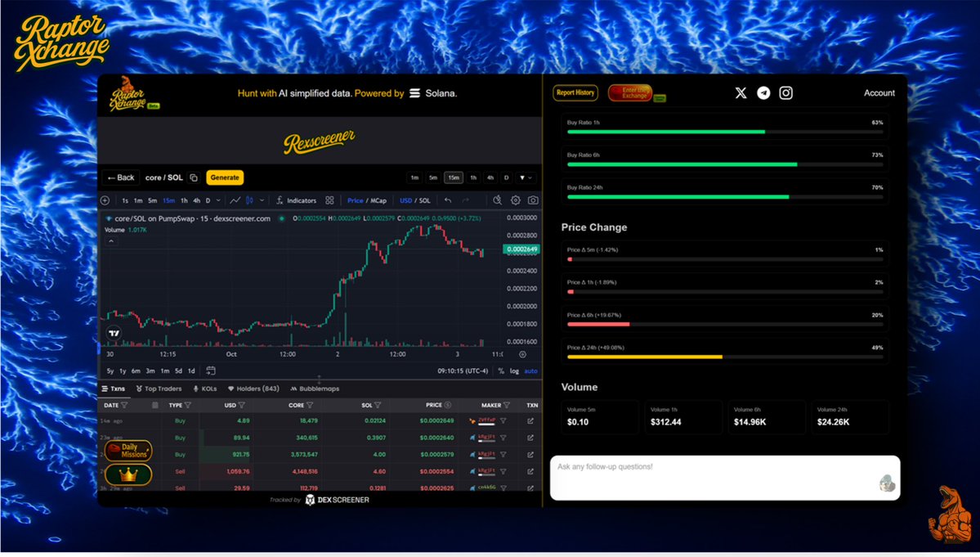
Task: Click the dollar icon beside PRICE header
Action: tap(448, 405)
